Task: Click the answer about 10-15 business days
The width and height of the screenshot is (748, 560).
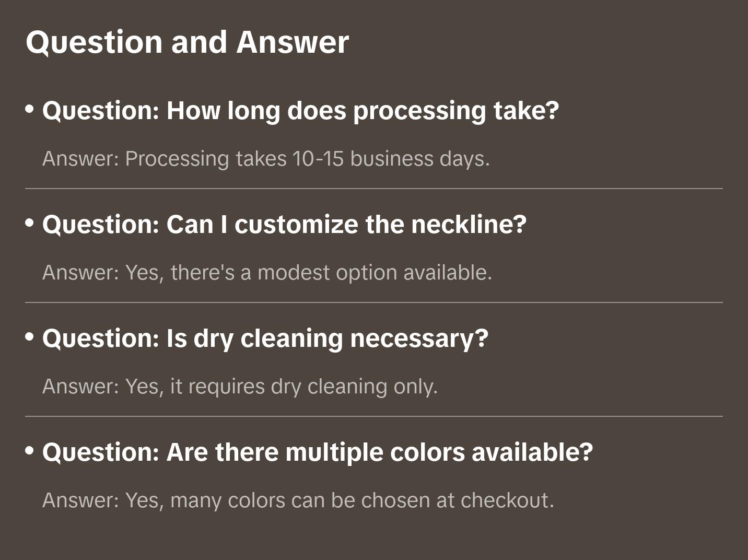Action: pos(266,159)
